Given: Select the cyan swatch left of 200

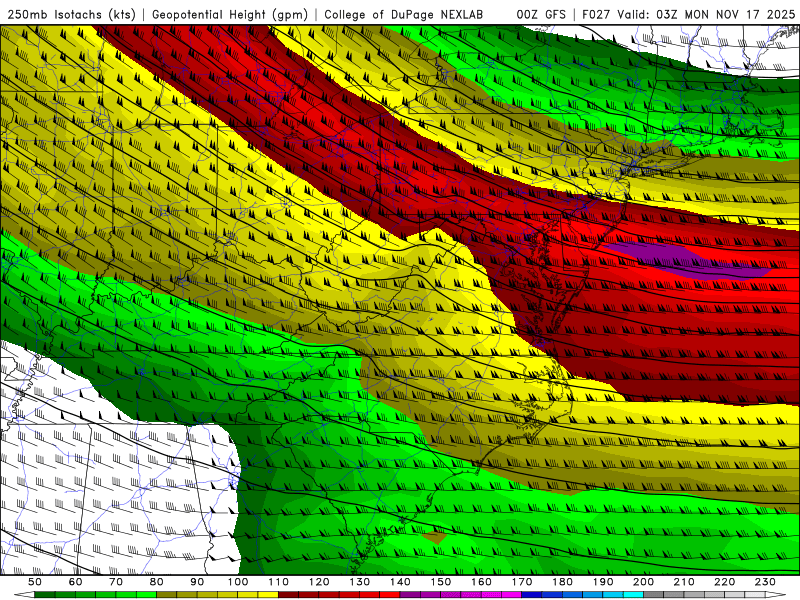Looking at the screenshot, I should click(633, 595).
